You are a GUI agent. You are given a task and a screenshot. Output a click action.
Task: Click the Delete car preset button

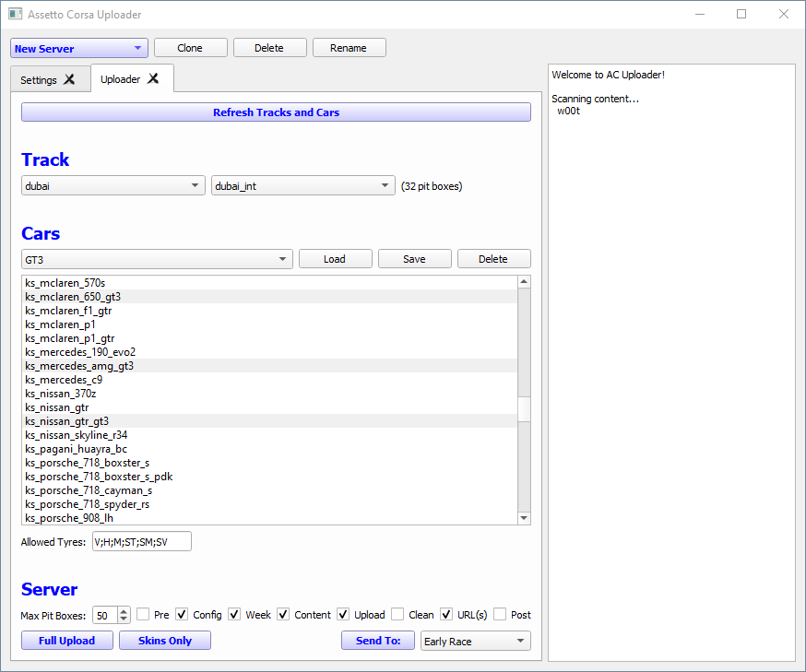coord(493,259)
